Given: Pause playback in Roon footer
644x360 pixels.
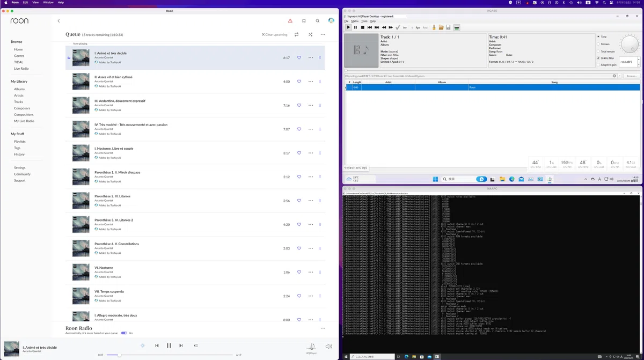Looking at the screenshot, I should [x=169, y=346].
